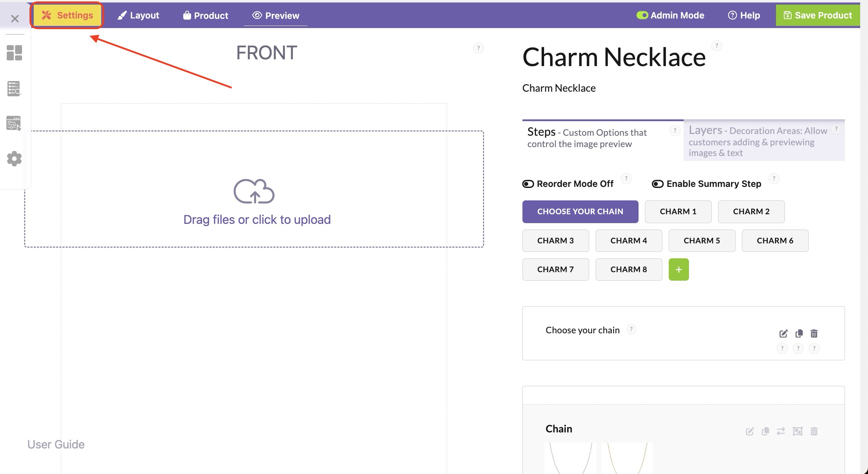Open the list search icon in sidebar
The width and height of the screenshot is (868, 474).
[x=14, y=88]
